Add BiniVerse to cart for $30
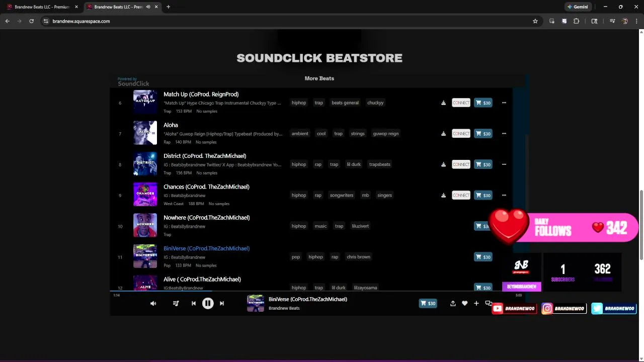The height and width of the screenshot is (362, 644). click(x=483, y=257)
